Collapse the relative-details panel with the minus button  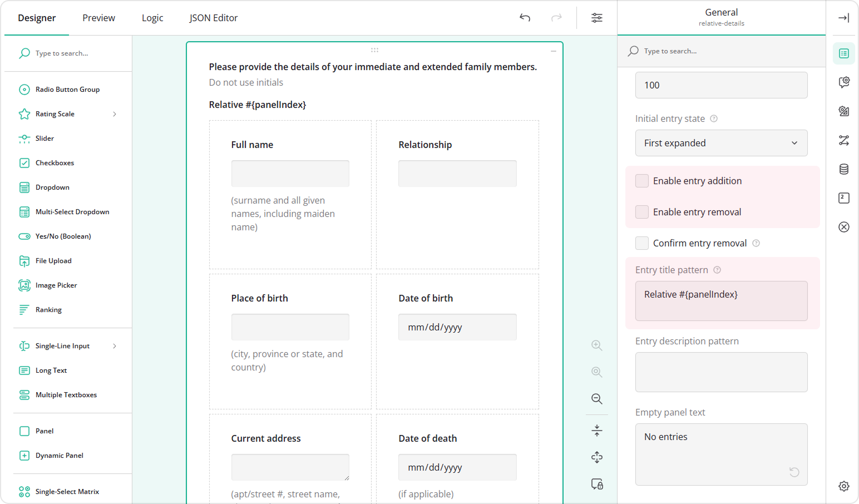point(553,50)
